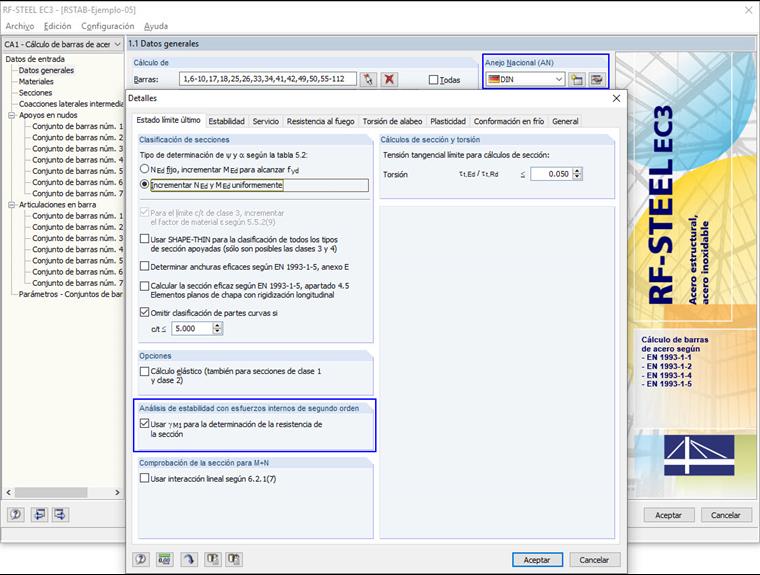
Task: Open the Edición menu
Action: click(57, 26)
